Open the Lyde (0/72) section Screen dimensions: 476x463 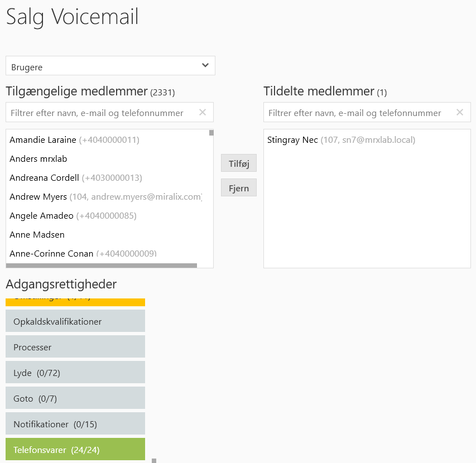(x=75, y=373)
